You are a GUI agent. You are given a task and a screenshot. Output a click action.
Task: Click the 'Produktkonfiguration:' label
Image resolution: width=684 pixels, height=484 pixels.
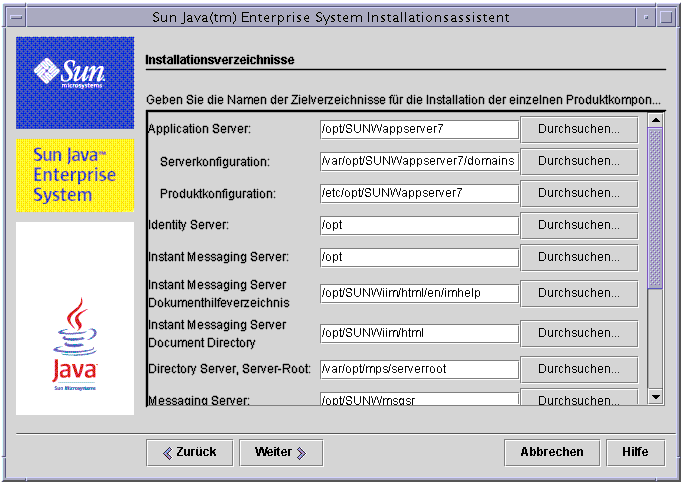point(218,194)
